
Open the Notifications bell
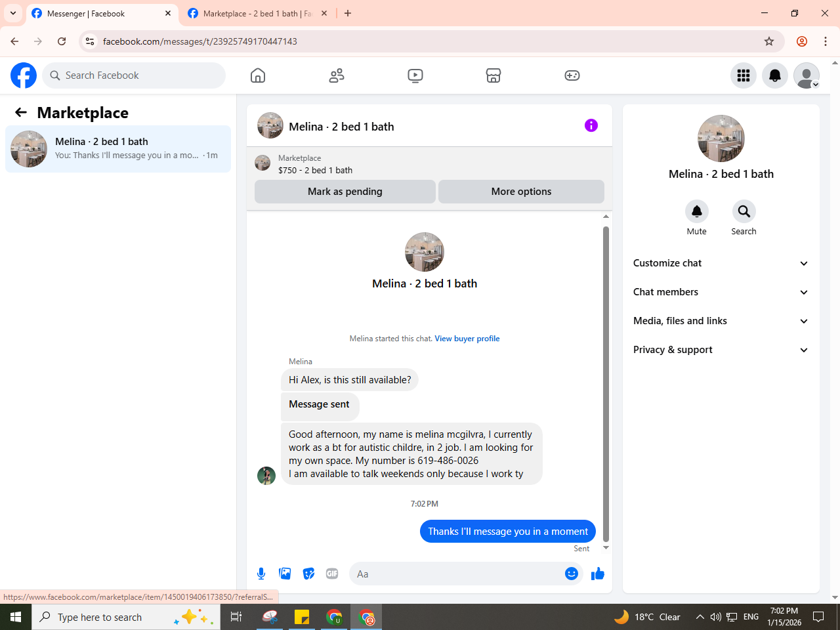(775, 75)
